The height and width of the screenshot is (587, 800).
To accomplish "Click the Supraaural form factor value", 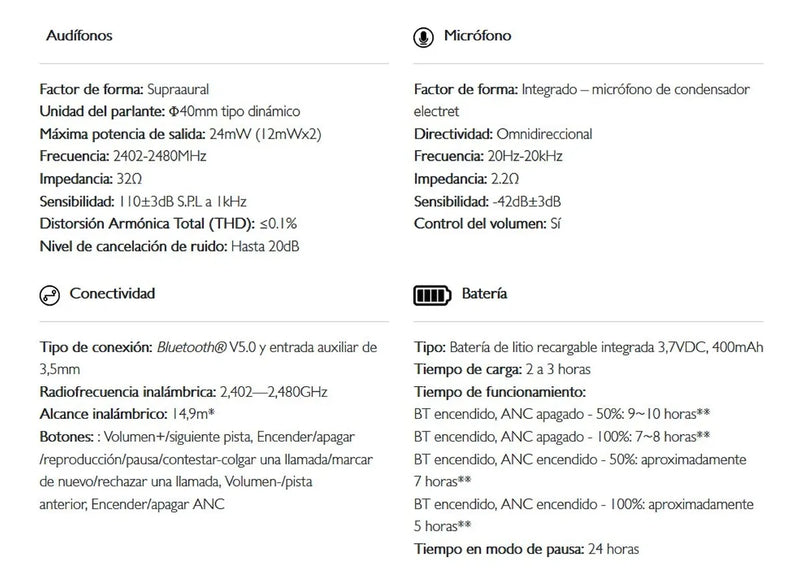I will coord(178,90).
